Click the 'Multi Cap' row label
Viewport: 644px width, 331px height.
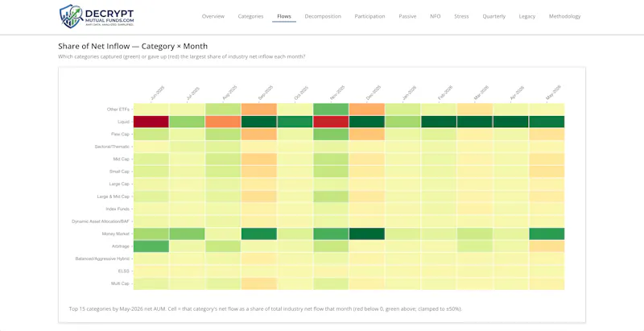[120, 283]
